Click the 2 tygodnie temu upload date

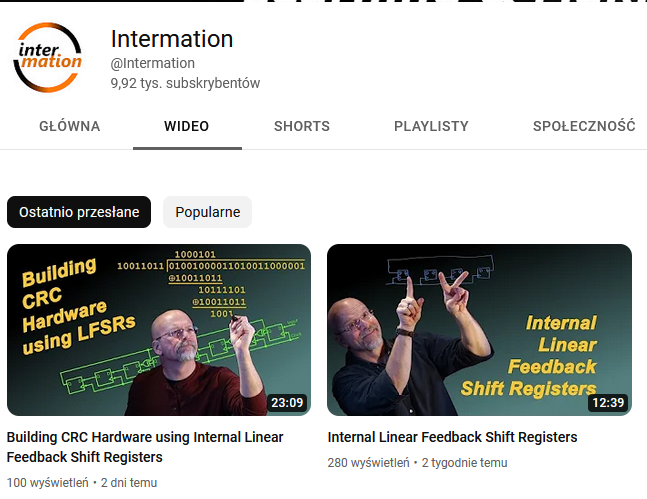click(x=465, y=463)
